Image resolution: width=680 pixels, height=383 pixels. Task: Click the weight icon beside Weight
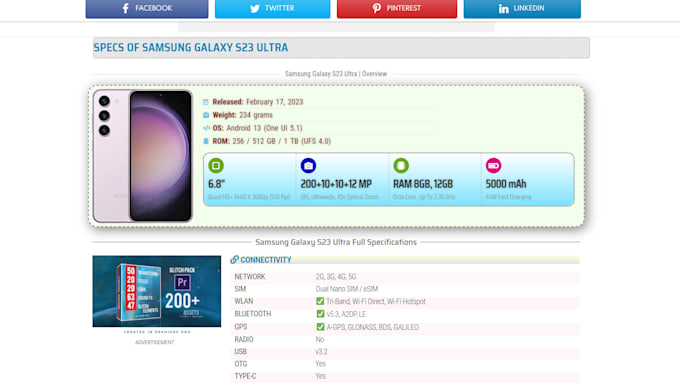206,115
